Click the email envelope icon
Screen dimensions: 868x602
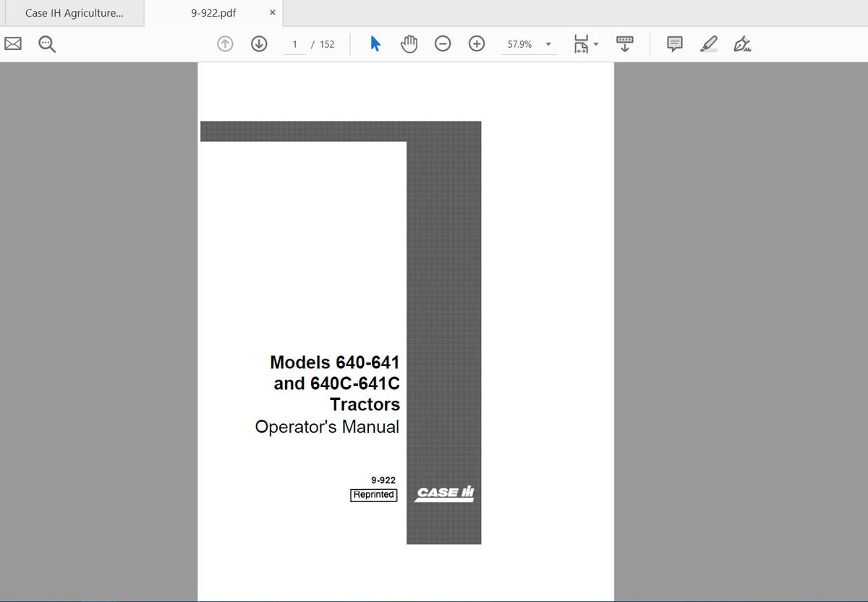pos(13,44)
